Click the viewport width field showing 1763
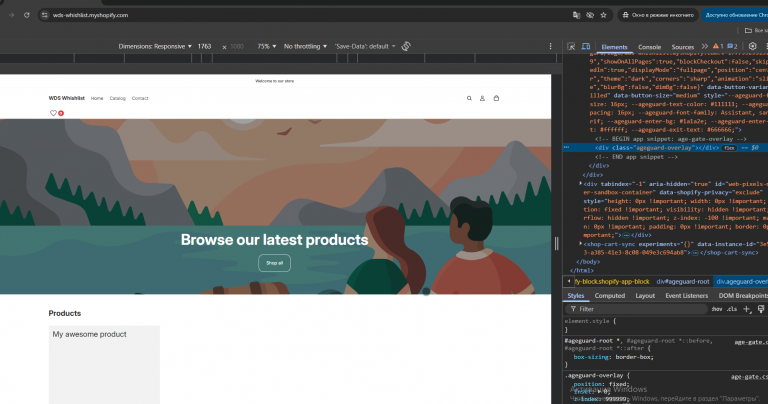768x404 pixels. [205, 47]
